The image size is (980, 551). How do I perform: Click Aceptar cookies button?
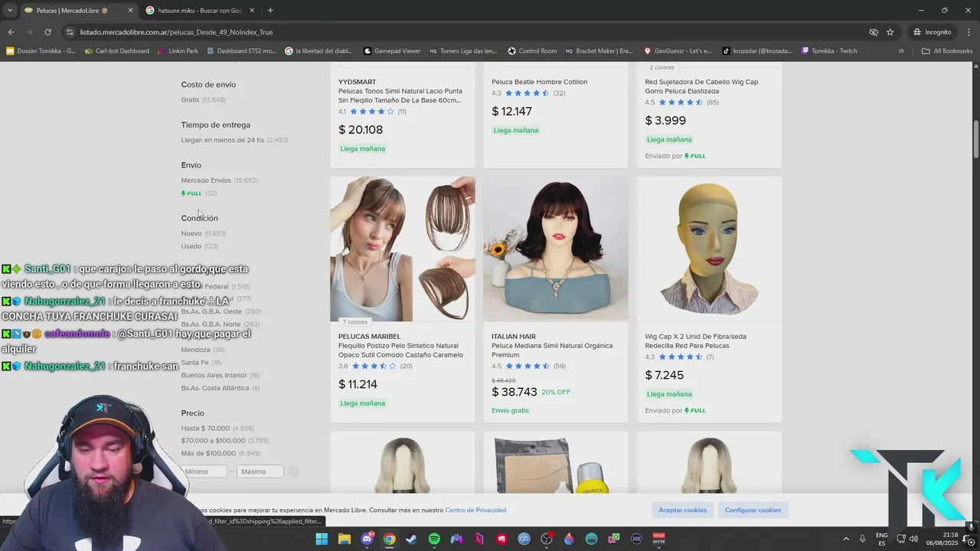pos(683,510)
